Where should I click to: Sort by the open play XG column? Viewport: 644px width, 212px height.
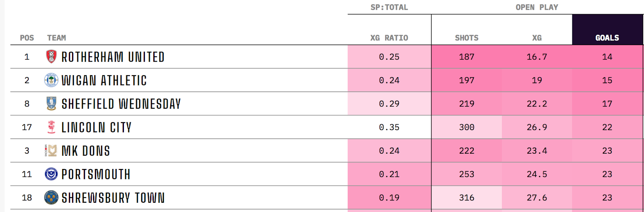537,38
